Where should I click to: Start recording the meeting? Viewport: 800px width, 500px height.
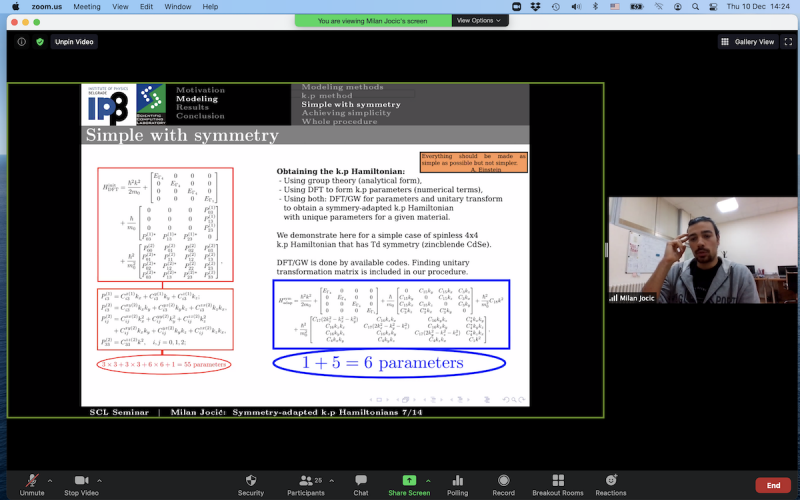click(x=503, y=481)
